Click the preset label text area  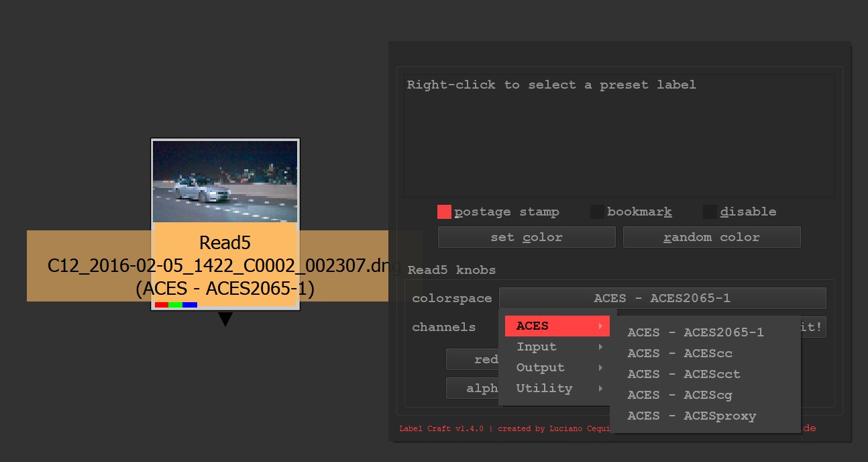click(x=618, y=134)
